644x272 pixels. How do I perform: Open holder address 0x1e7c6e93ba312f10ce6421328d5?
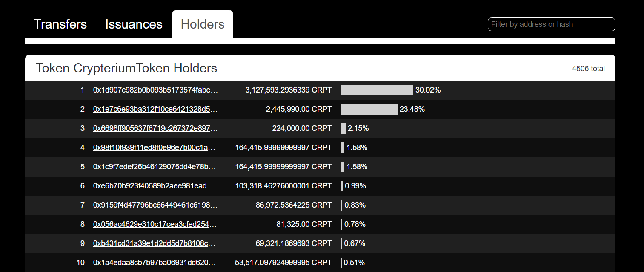click(x=155, y=109)
